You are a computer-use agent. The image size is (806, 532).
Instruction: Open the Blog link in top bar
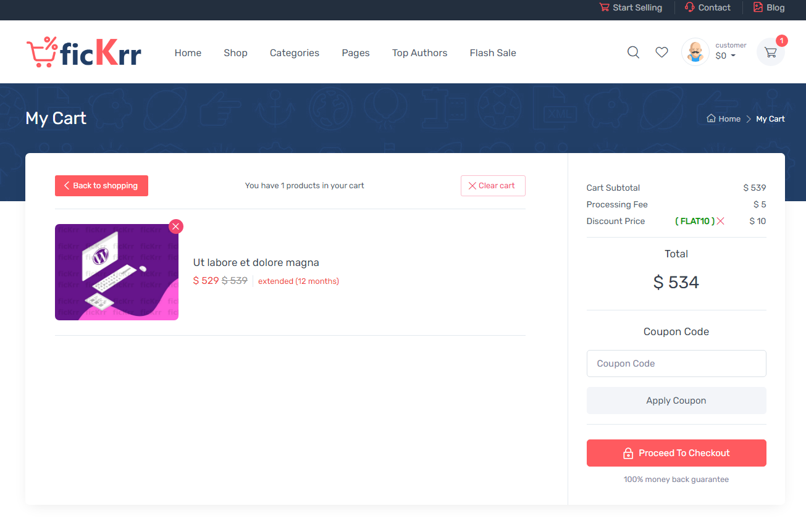(x=769, y=7)
